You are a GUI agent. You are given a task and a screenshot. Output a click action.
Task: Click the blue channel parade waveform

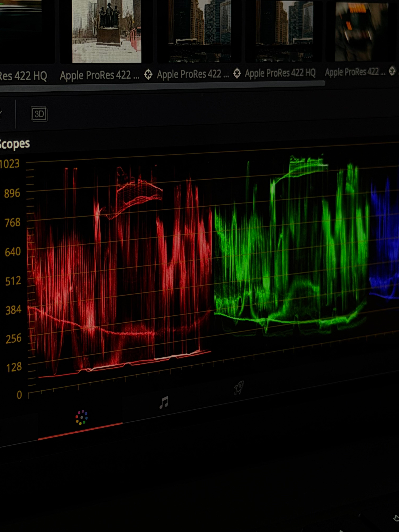point(385,241)
